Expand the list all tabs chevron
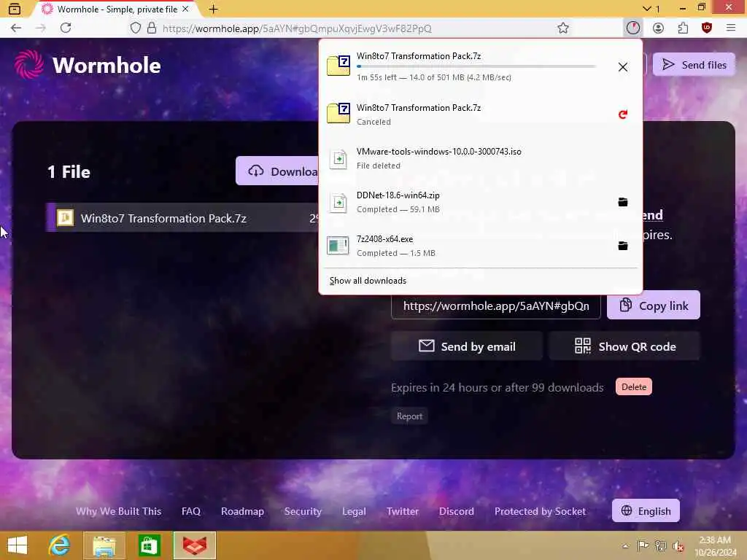 click(x=646, y=9)
